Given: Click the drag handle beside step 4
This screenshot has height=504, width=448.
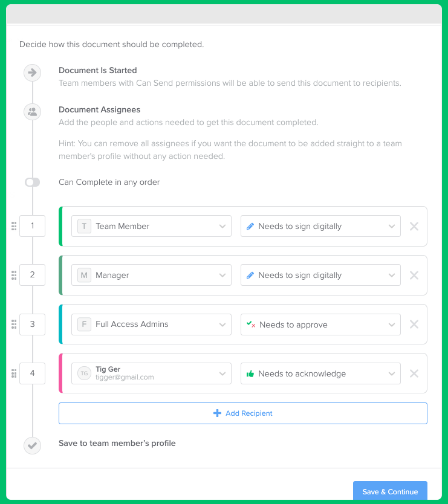Looking at the screenshot, I should coord(13,373).
